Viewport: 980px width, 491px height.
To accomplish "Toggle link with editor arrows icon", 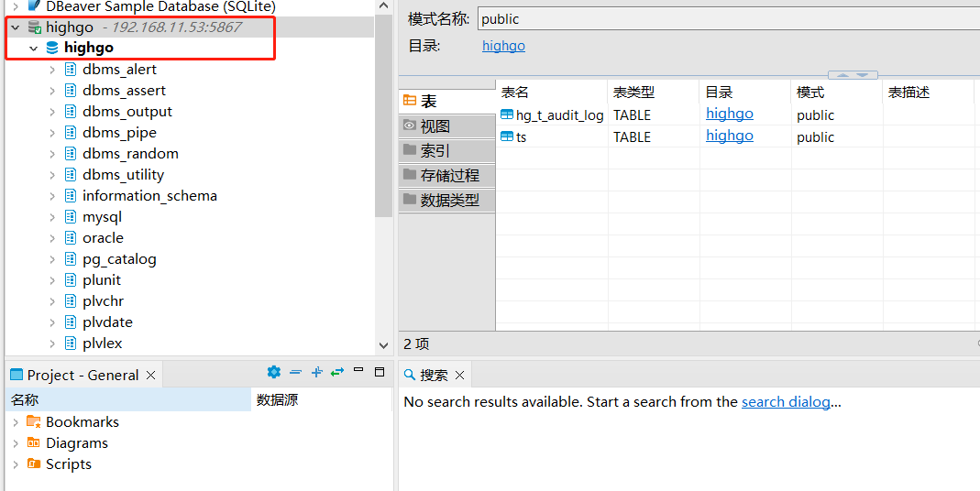I will coord(337,372).
